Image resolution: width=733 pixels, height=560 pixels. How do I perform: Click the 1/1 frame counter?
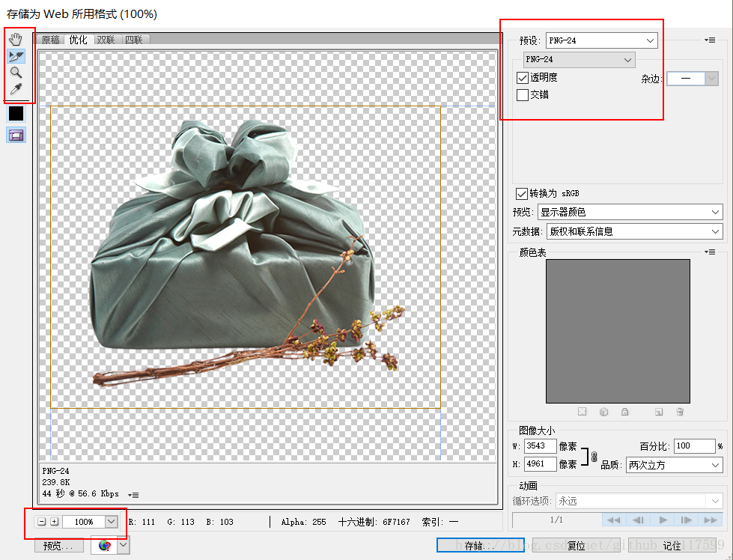point(556,520)
